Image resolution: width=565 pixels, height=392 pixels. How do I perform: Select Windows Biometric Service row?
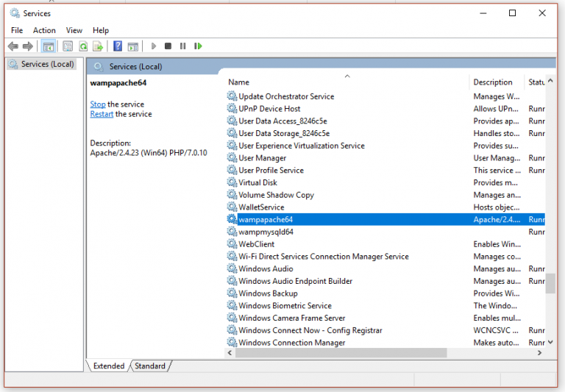coord(385,305)
